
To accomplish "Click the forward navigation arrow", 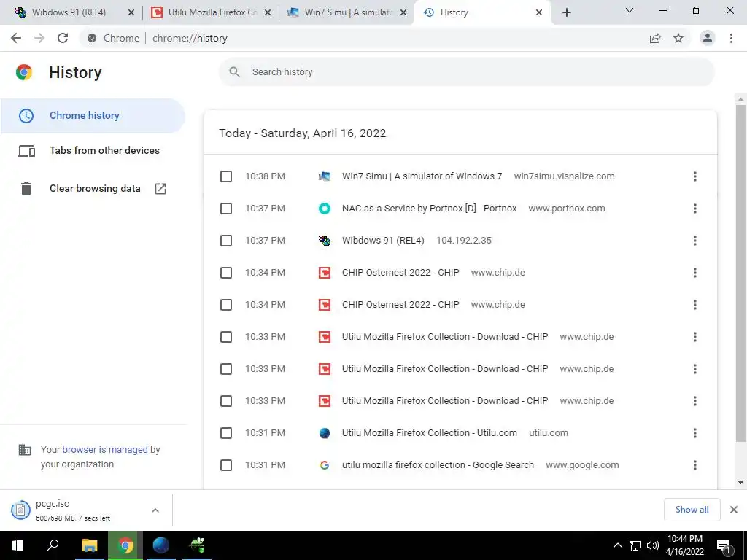I will pyautogui.click(x=39, y=38).
